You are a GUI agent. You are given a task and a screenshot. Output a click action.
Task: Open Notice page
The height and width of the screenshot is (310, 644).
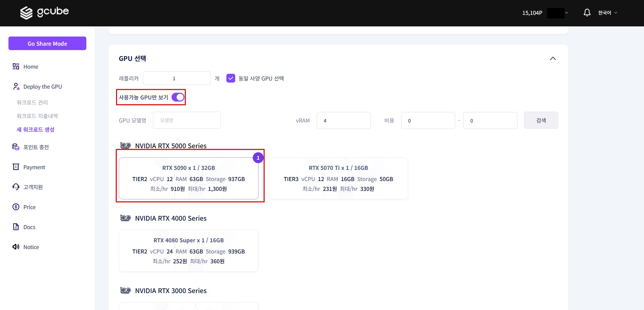pyautogui.click(x=31, y=247)
